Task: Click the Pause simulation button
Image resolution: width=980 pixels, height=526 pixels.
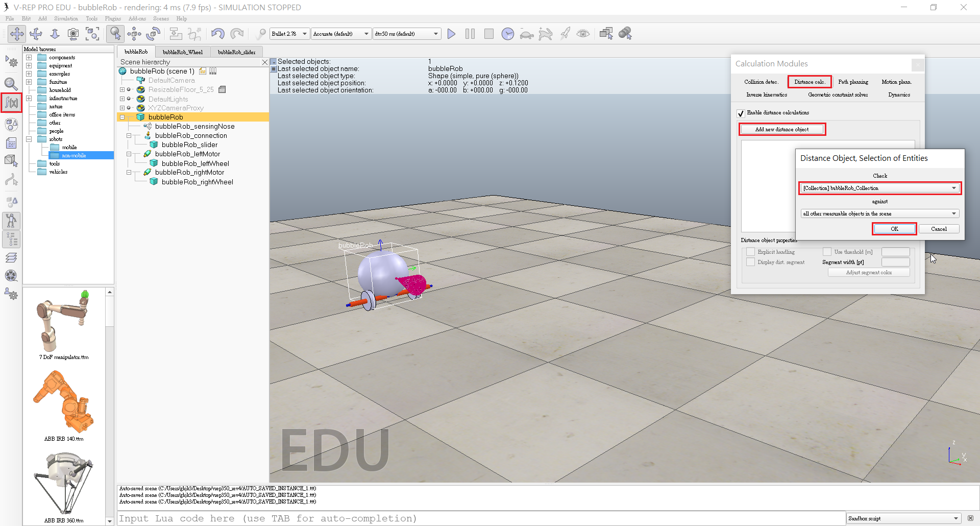Action: (x=470, y=34)
